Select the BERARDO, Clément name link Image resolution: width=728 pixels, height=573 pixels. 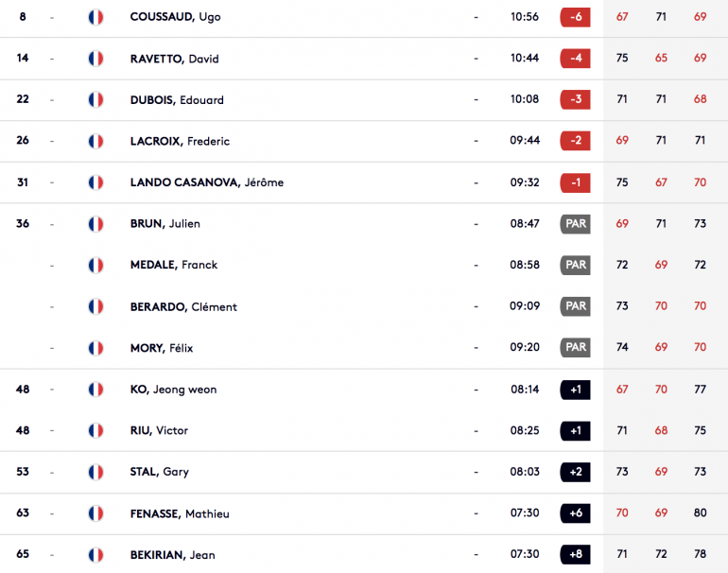[x=183, y=306]
